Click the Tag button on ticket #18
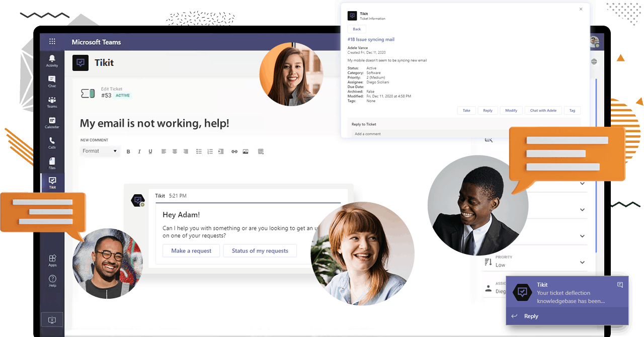The image size is (644, 337). pyautogui.click(x=573, y=111)
